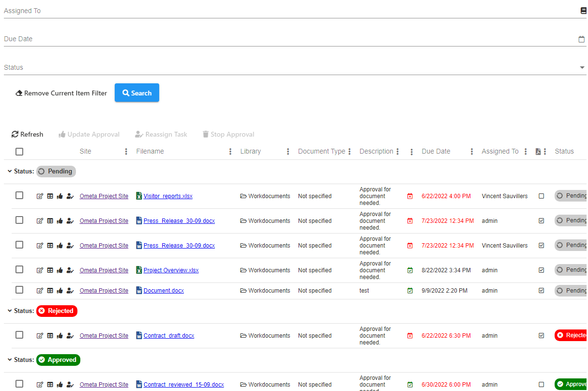Open the Status filter dropdown arrow
Screen dimensions: 588x391
coord(582,68)
